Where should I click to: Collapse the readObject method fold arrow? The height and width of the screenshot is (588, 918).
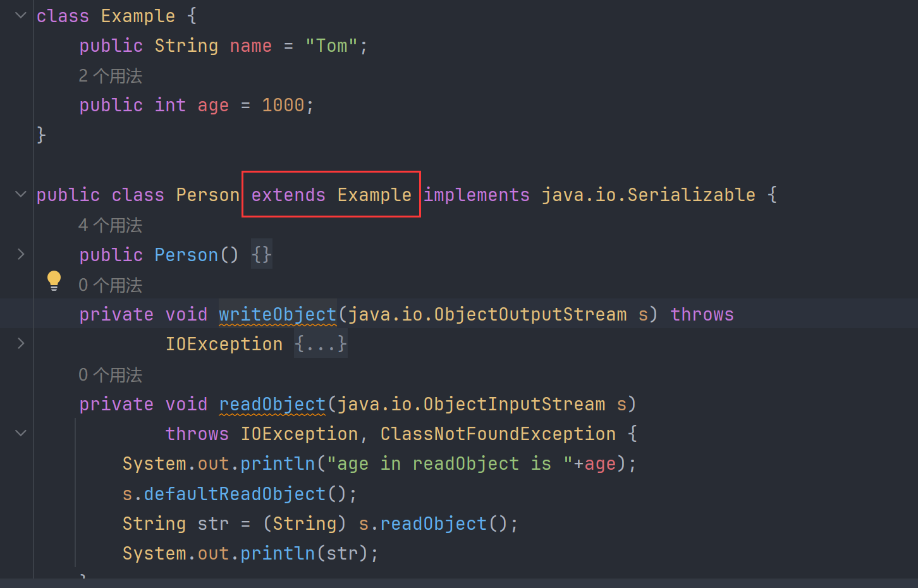(x=21, y=433)
